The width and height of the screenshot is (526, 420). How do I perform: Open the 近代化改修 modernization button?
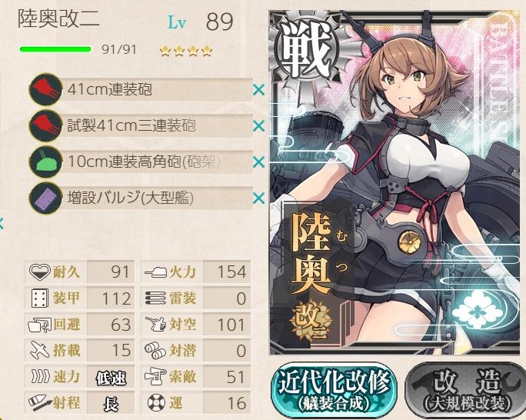tap(334, 391)
